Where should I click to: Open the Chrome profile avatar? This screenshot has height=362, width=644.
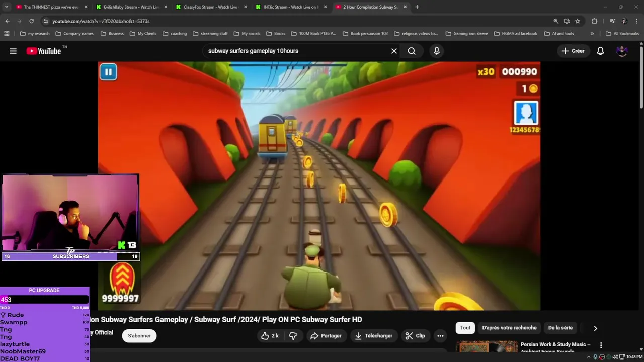pos(624,21)
